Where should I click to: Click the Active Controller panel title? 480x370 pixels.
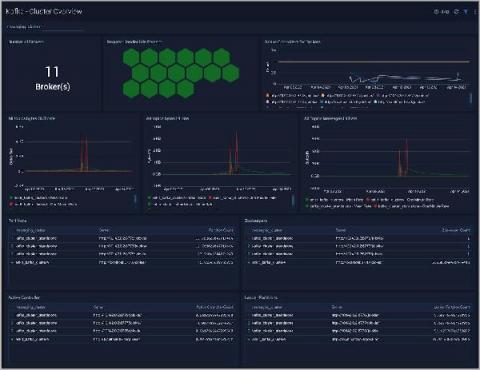pyautogui.click(x=24, y=298)
